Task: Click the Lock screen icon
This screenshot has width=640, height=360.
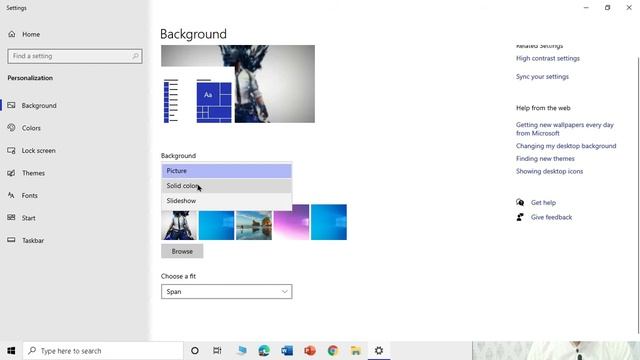Action: click(x=11, y=150)
